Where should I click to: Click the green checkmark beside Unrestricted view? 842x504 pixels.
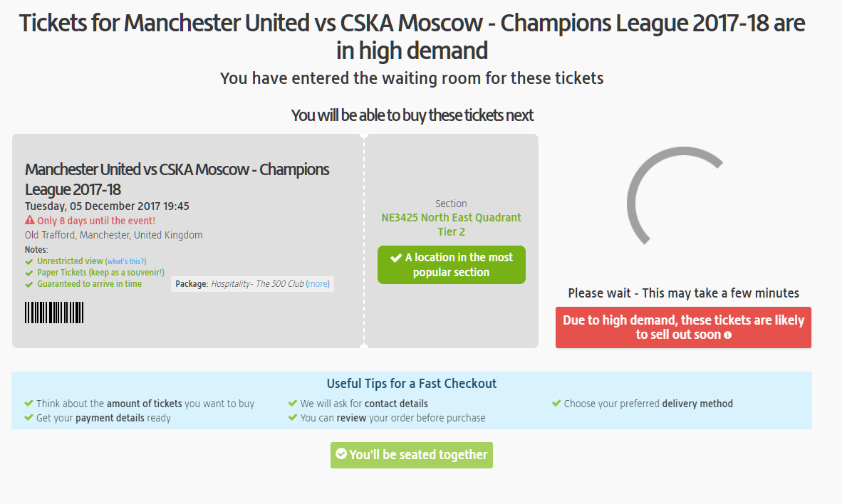pyautogui.click(x=28, y=261)
